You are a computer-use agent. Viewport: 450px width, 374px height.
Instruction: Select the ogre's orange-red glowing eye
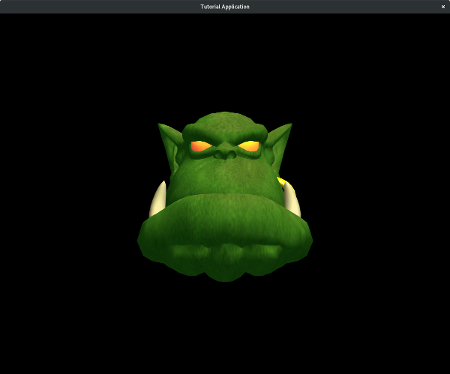pos(200,146)
